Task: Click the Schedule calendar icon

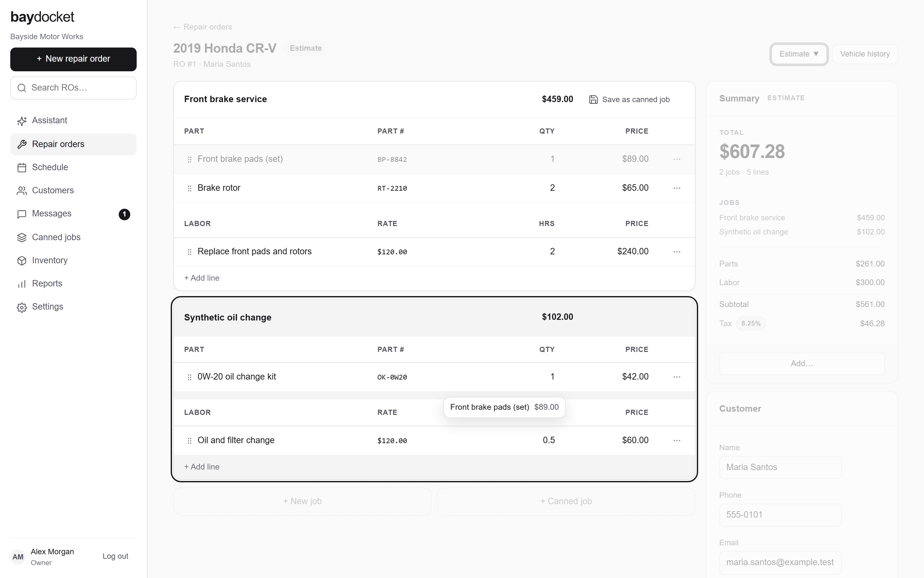Action: point(22,167)
